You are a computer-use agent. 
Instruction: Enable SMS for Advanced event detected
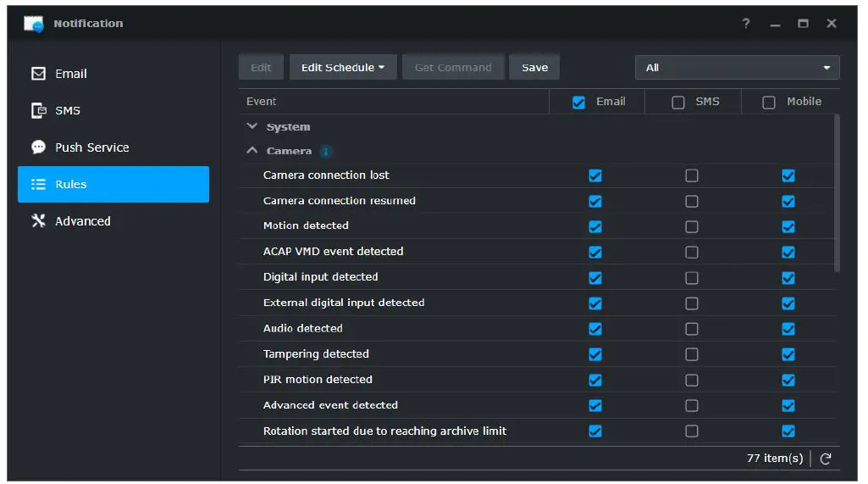691,405
